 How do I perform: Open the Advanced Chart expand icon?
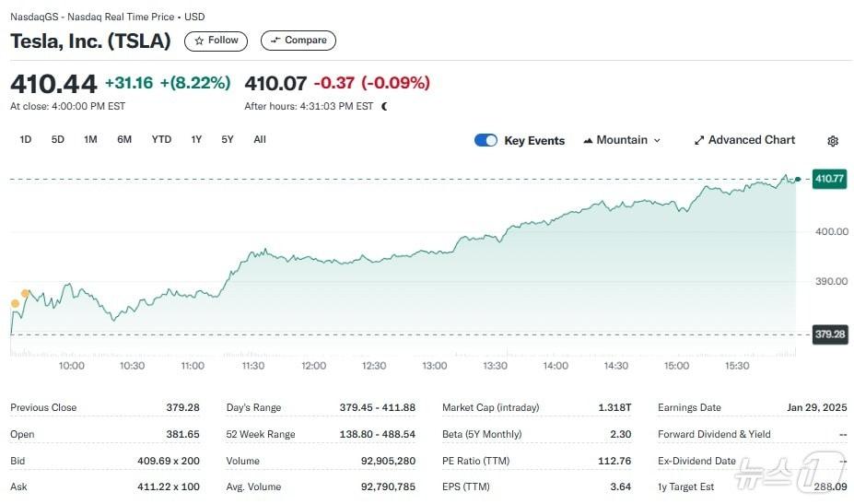(699, 140)
